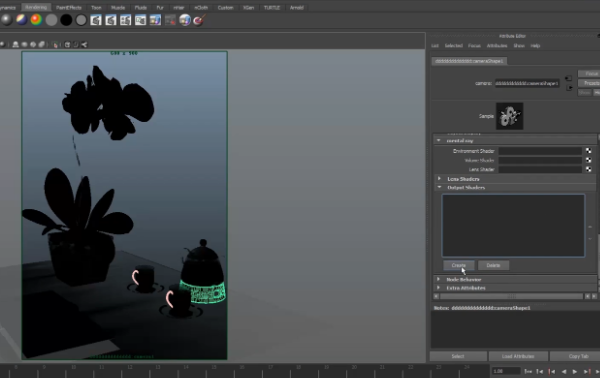Open the Fur shelf tab

(x=160, y=8)
